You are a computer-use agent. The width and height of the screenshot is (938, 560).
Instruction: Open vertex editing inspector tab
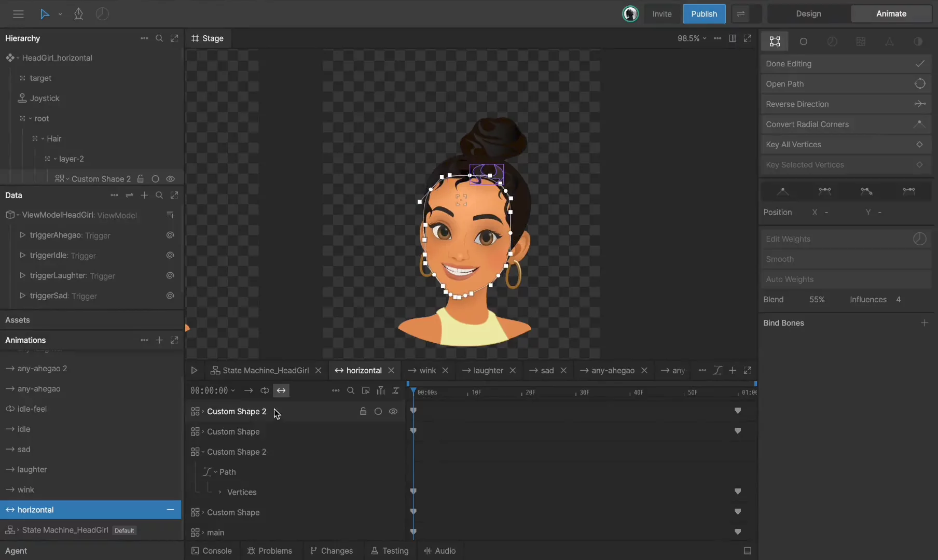click(775, 41)
